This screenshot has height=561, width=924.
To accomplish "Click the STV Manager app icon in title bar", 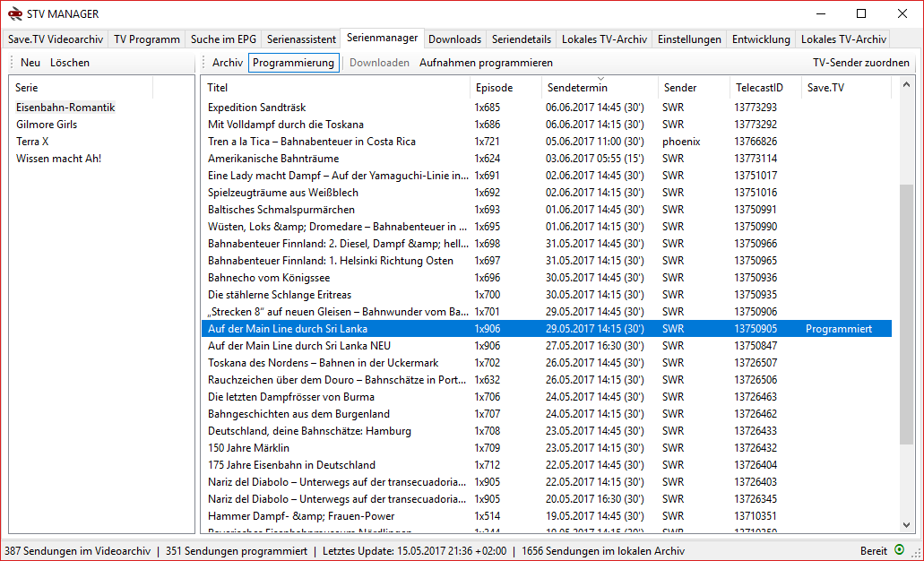I will click(15, 13).
